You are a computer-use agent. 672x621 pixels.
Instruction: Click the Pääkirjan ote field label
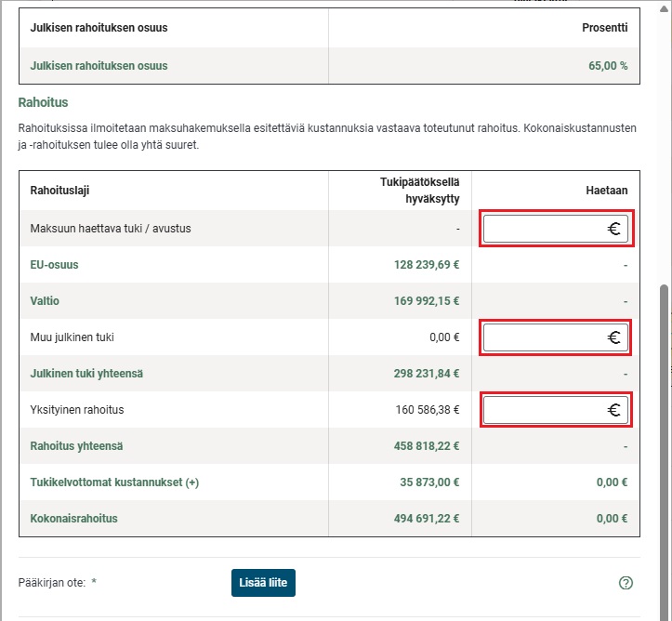54,583
